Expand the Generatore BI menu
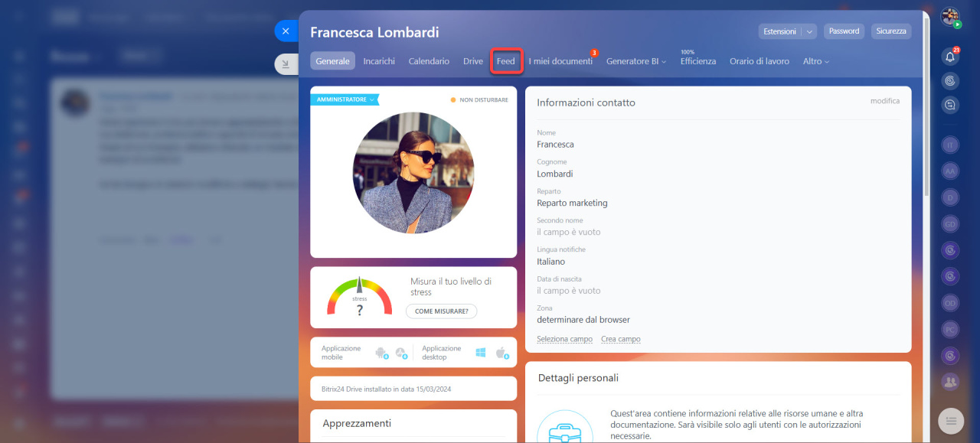Viewport: 980px width, 443px height. 636,61
